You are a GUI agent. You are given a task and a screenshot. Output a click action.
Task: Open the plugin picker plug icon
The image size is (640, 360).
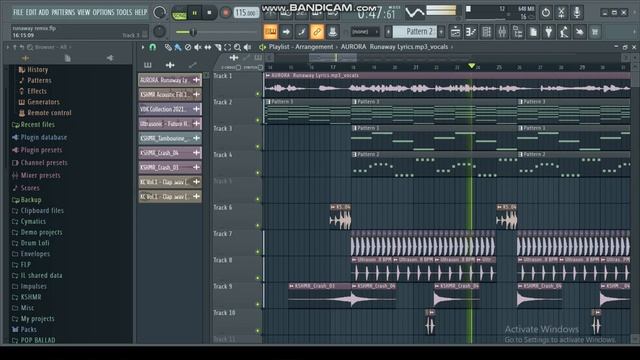[x=549, y=32]
